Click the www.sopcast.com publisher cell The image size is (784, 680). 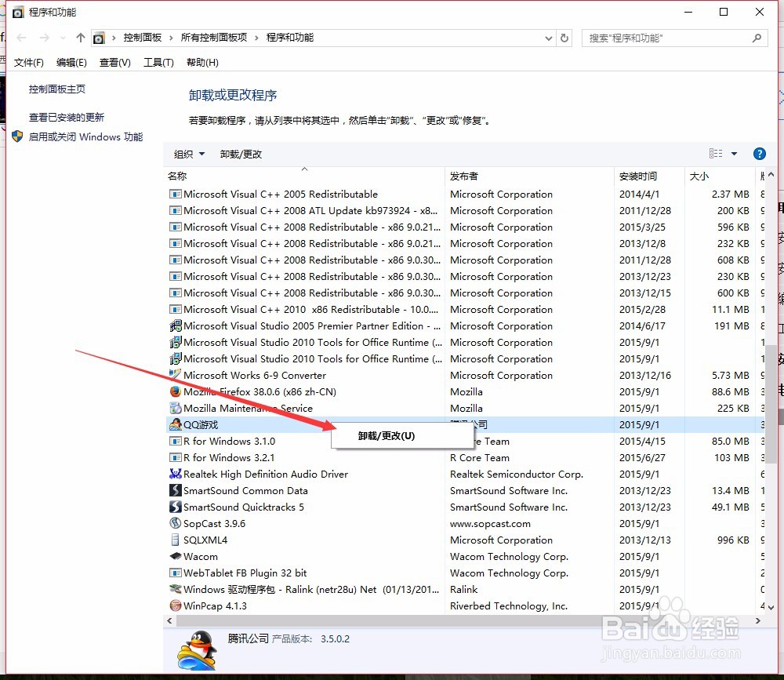coord(490,523)
